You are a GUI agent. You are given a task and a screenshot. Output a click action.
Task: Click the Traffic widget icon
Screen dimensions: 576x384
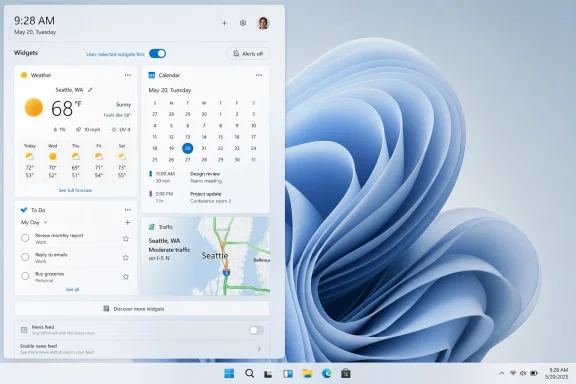pos(151,227)
